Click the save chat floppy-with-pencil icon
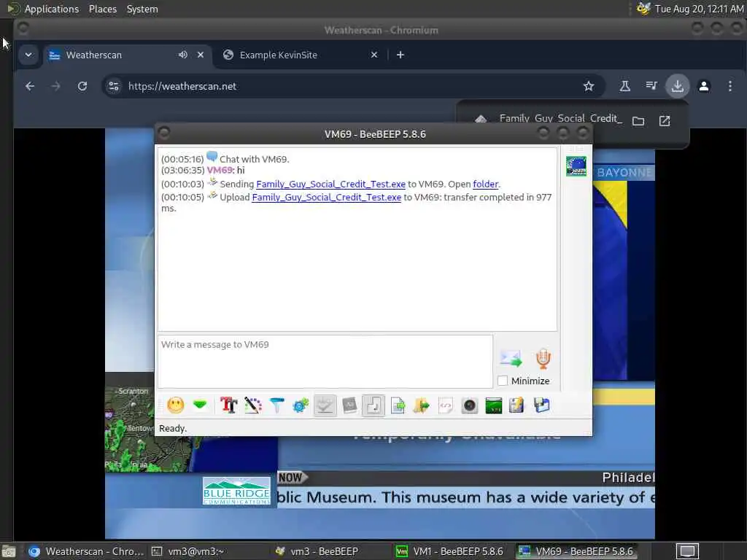This screenshot has width=747, height=560. (516, 405)
